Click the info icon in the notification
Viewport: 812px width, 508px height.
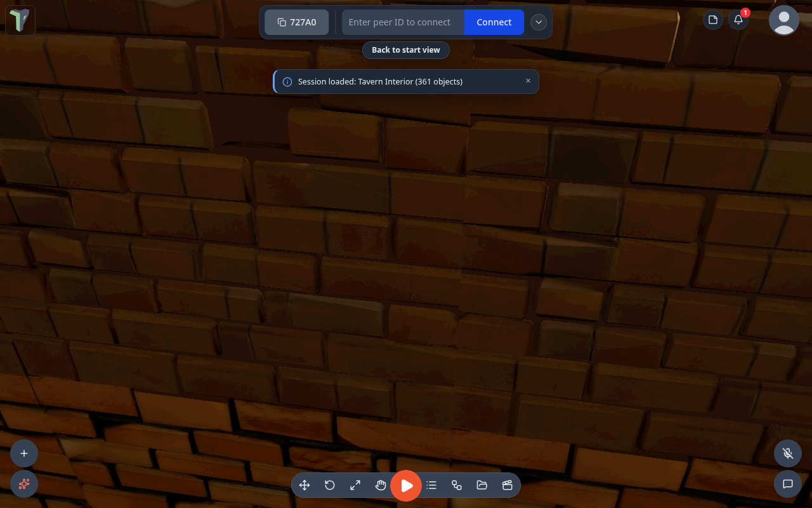click(287, 82)
